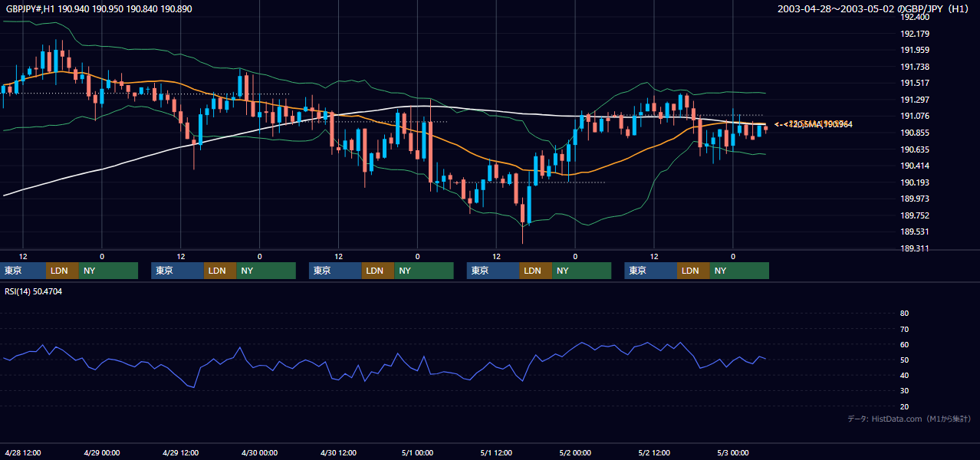Image resolution: width=980 pixels, height=460 pixels.
Task: Select the LDN session block following 4/28's 東京 block
Action: pos(63,271)
